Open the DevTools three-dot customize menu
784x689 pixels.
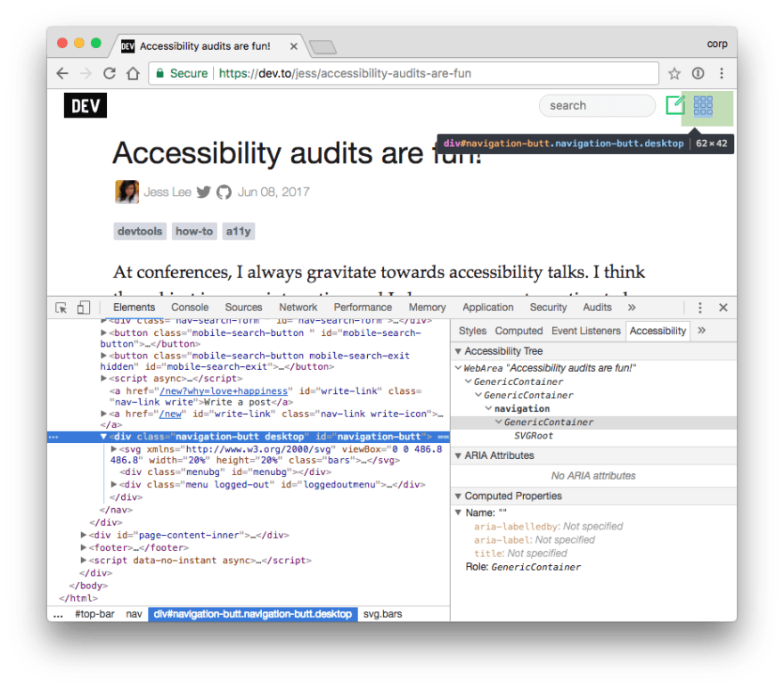click(700, 308)
